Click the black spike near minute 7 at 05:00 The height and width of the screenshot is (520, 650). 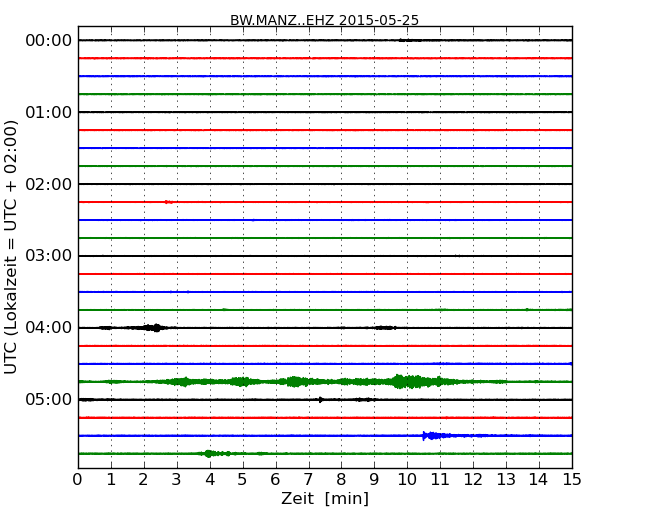(x=321, y=399)
